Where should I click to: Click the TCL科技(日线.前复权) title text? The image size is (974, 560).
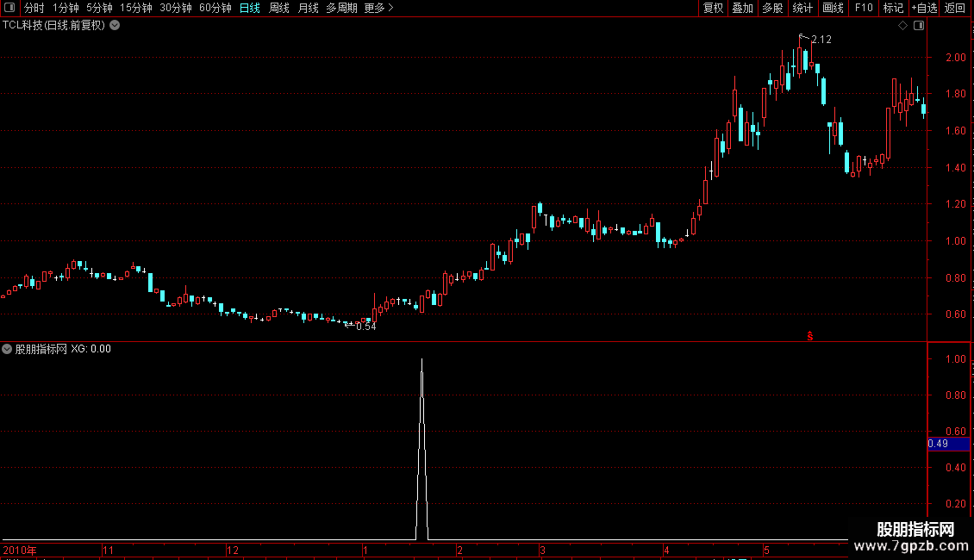click(54, 26)
